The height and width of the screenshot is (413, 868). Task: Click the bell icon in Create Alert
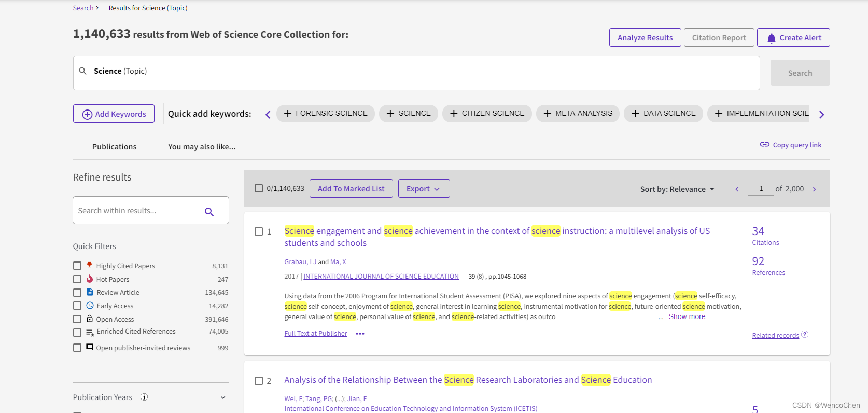pos(771,38)
